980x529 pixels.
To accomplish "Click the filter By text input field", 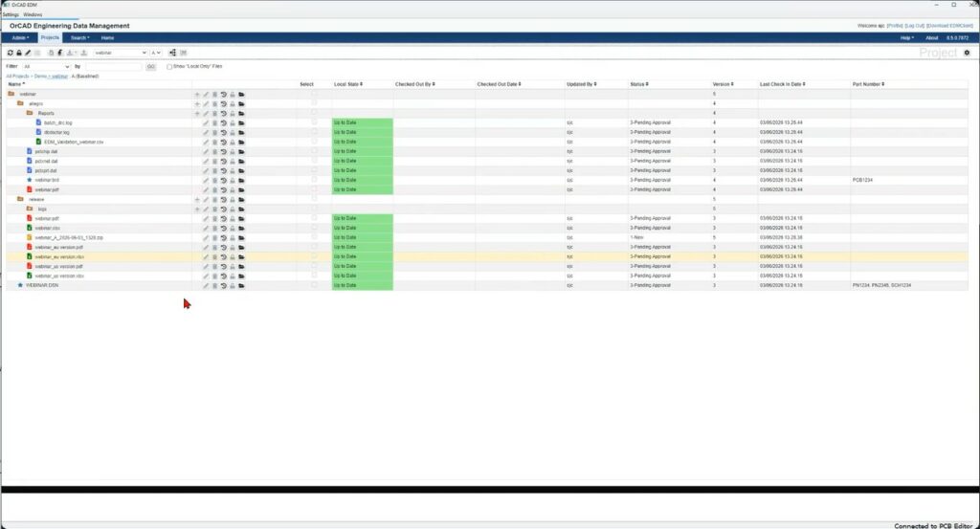I will point(115,66).
